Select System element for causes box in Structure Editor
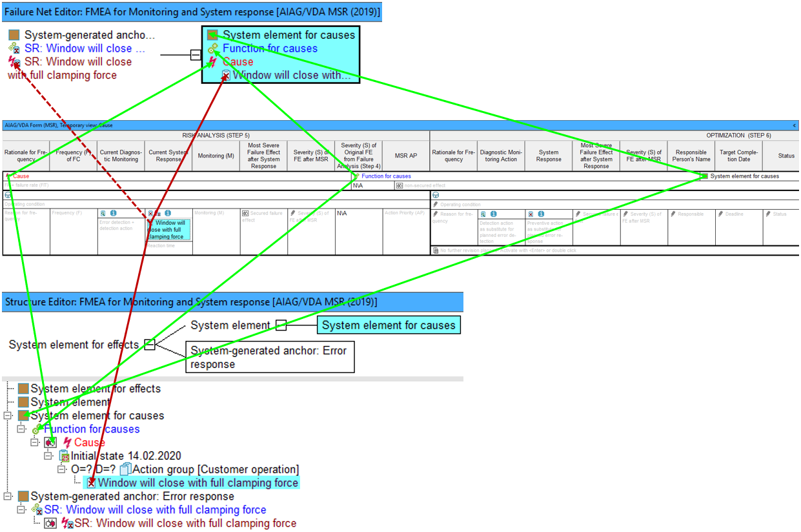The height and width of the screenshot is (532, 801). coord(389,325)
